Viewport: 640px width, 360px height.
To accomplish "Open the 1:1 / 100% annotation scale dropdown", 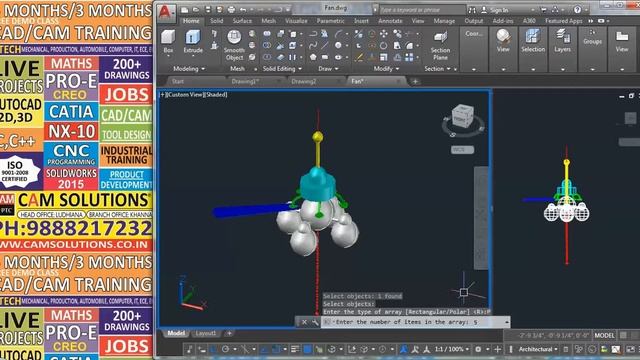I will pos(451,349).
